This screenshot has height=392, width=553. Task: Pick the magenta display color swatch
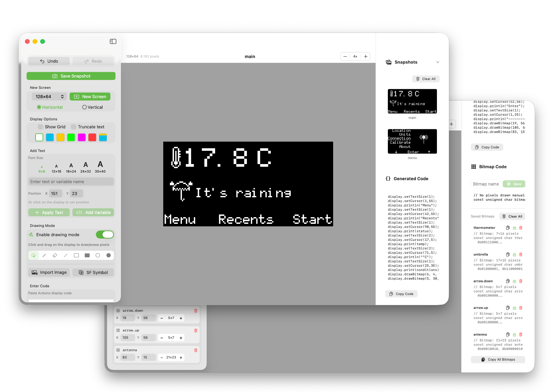[x=82, y=138]
